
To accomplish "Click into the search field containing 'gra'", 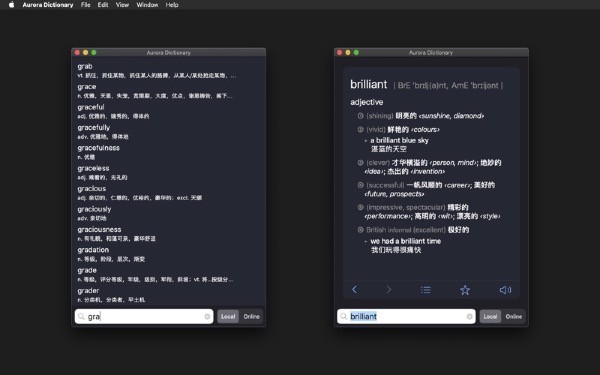I will [144, 316].
